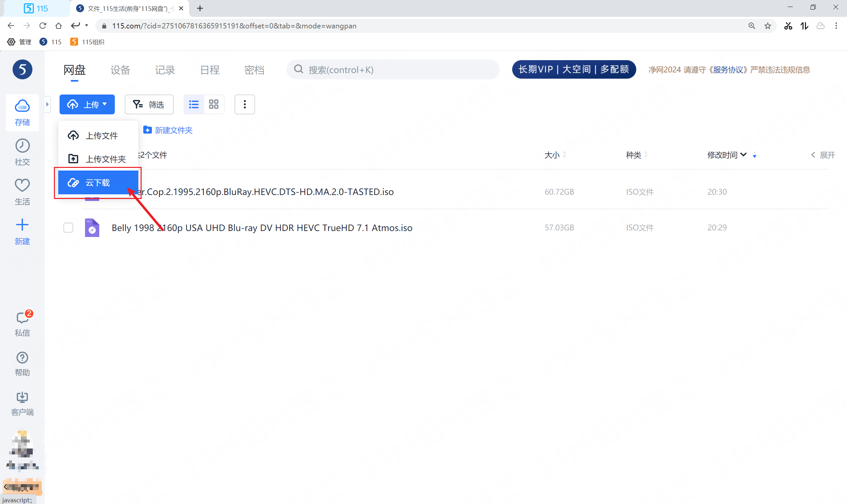Tick checkbox for Belly 1998 iso file
Image resolution: width=847 pixels, height=504 pixels.
68,228
